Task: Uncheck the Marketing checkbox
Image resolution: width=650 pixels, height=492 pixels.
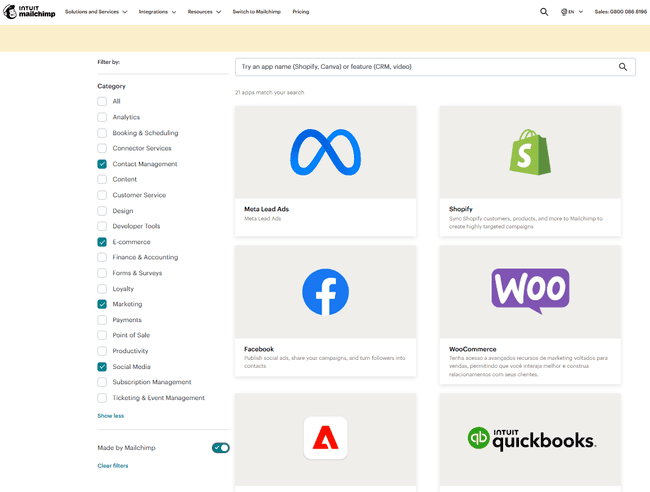Action: coord(102,304)
